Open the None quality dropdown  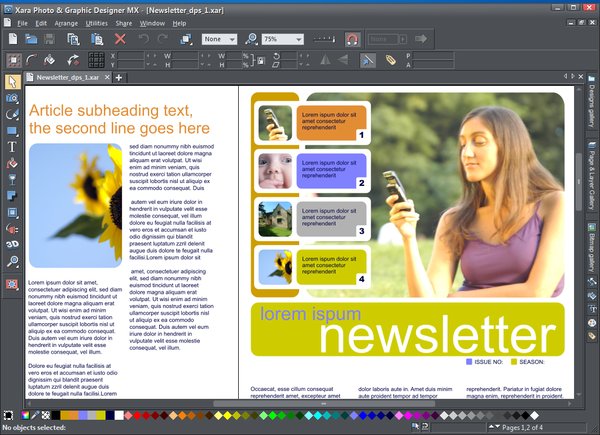219,39
